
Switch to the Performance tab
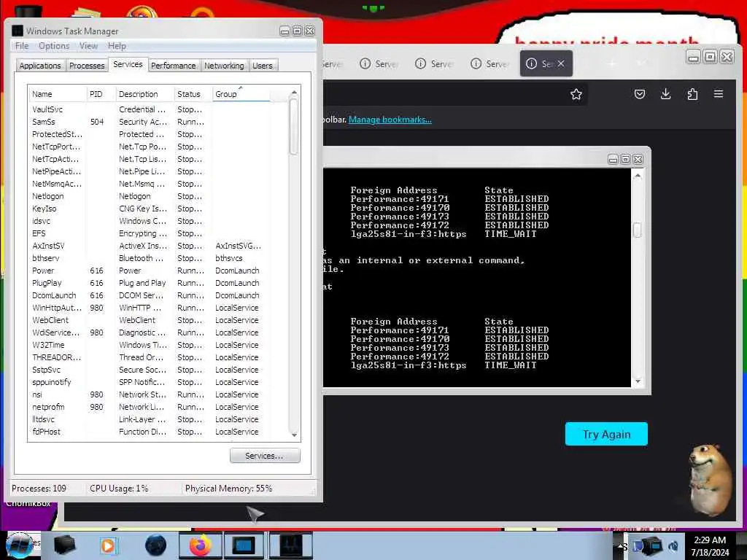coord(174,65)
